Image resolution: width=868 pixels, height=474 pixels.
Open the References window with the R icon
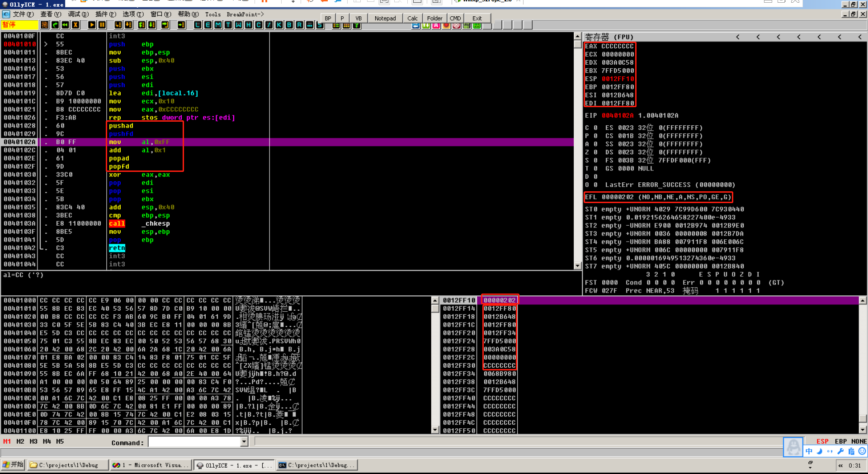coord(300,25)
